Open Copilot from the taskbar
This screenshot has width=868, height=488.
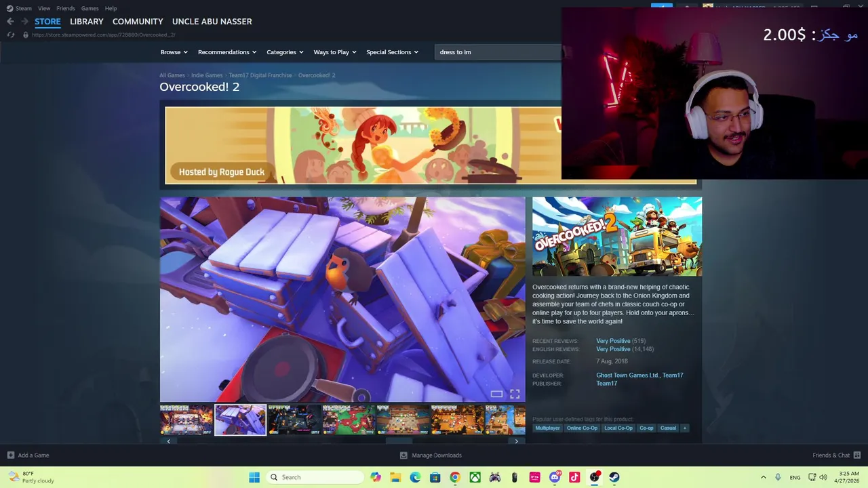[x=376, y=477]
